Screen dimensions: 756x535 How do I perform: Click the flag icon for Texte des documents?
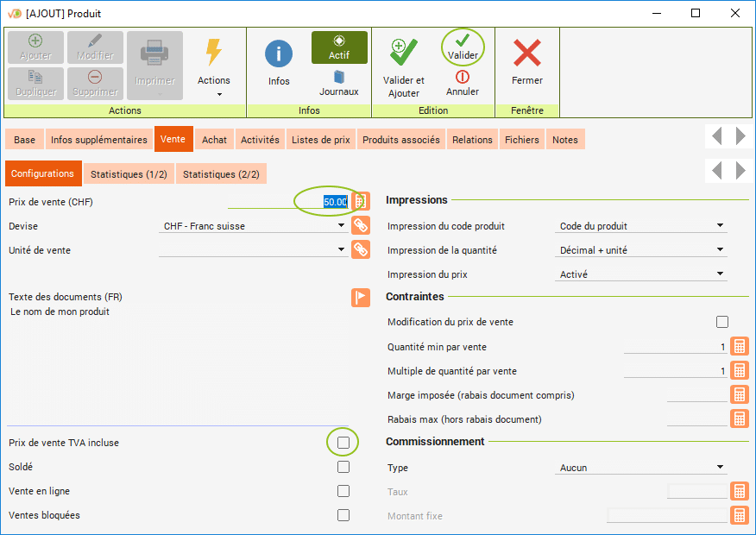click(x=361, y=298)
